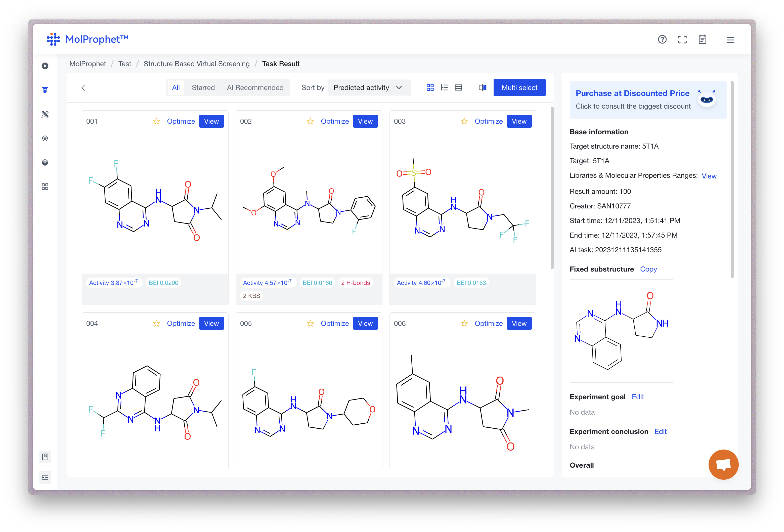Select the Starred filter tab
Screen dimensions: 784x532
point(203,88)
